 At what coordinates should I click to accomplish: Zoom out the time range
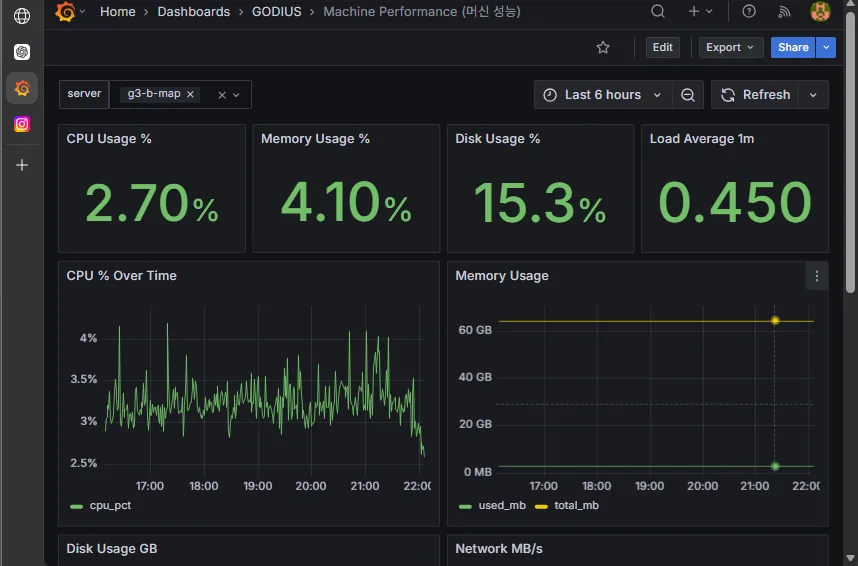[688, 95]
